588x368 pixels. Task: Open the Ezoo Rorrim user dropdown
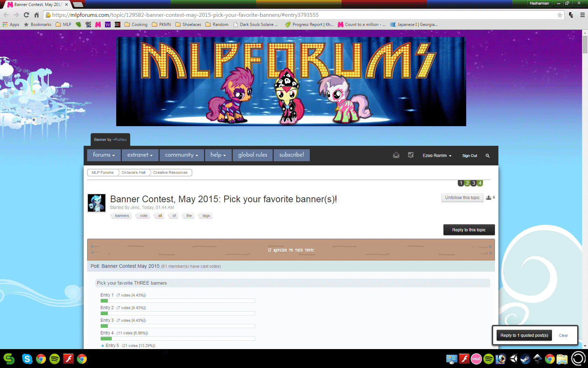point(437,156)
